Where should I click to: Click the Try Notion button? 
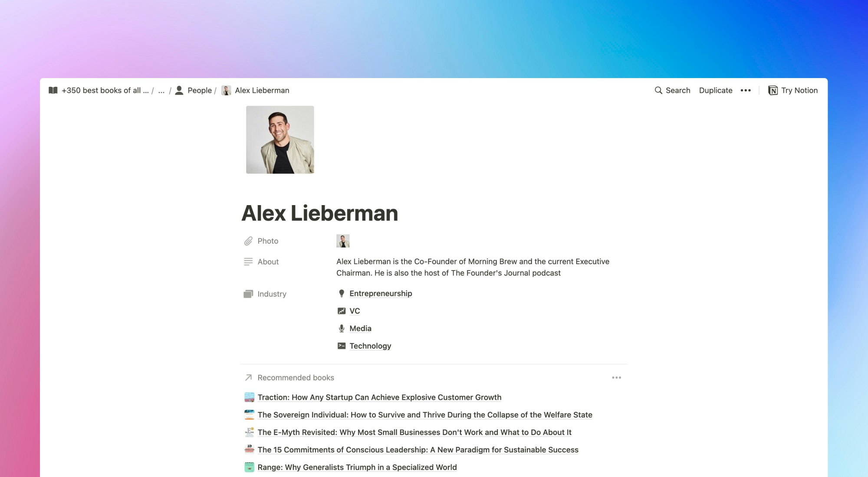pyautogui.click(x=793, y=90)
